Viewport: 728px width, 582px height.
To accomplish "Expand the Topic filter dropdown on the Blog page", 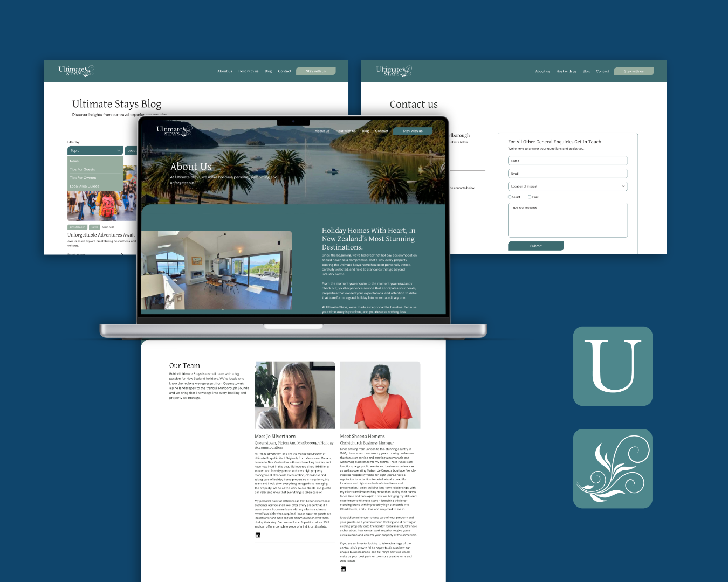I will point(95,151).
